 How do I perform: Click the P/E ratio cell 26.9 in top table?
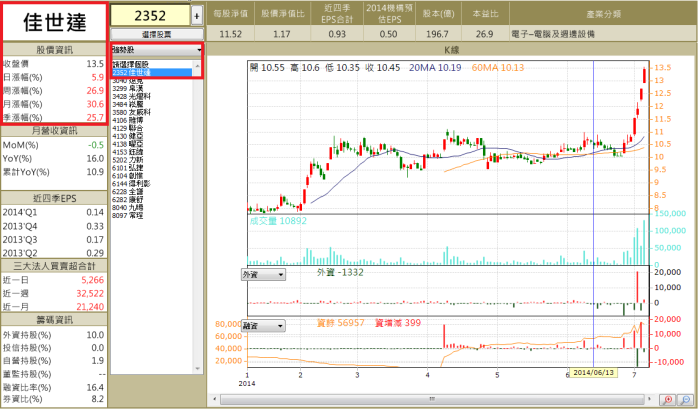(484, 34)
